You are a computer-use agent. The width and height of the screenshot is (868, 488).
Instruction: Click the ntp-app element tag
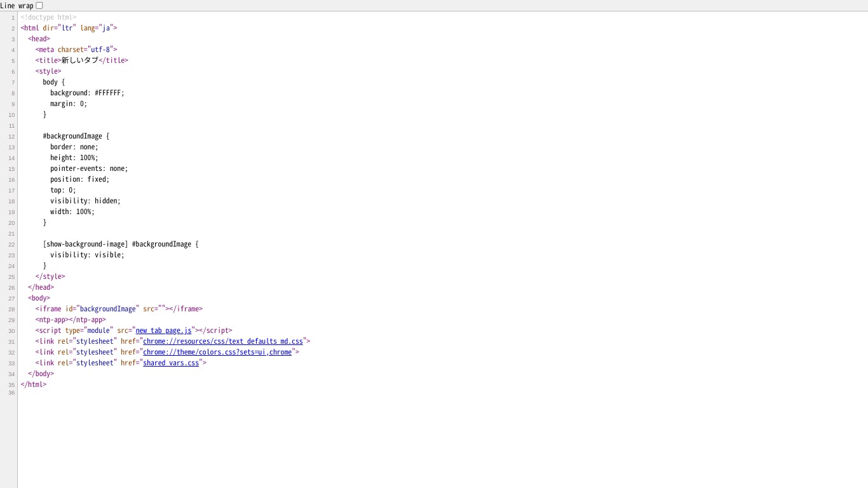(x=51, y=320)
